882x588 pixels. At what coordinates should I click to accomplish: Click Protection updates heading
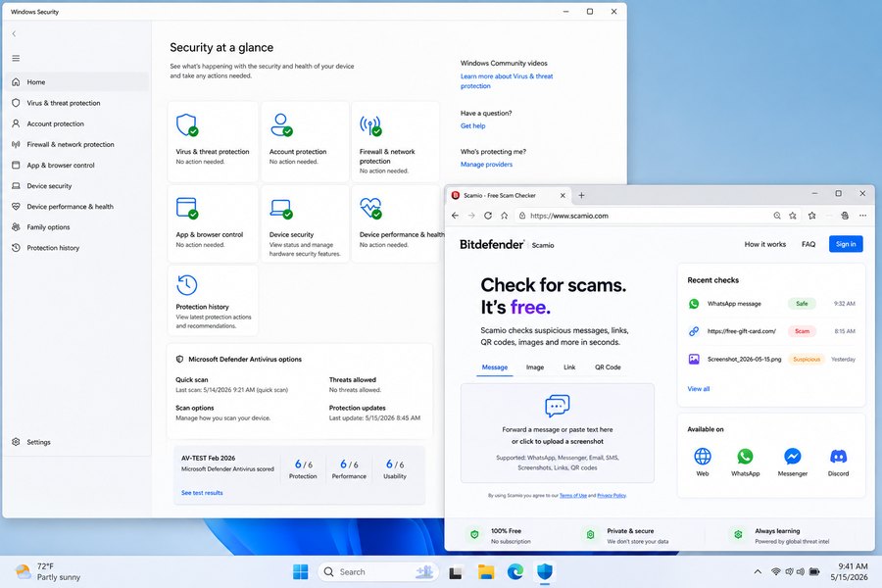pos(357,408)
